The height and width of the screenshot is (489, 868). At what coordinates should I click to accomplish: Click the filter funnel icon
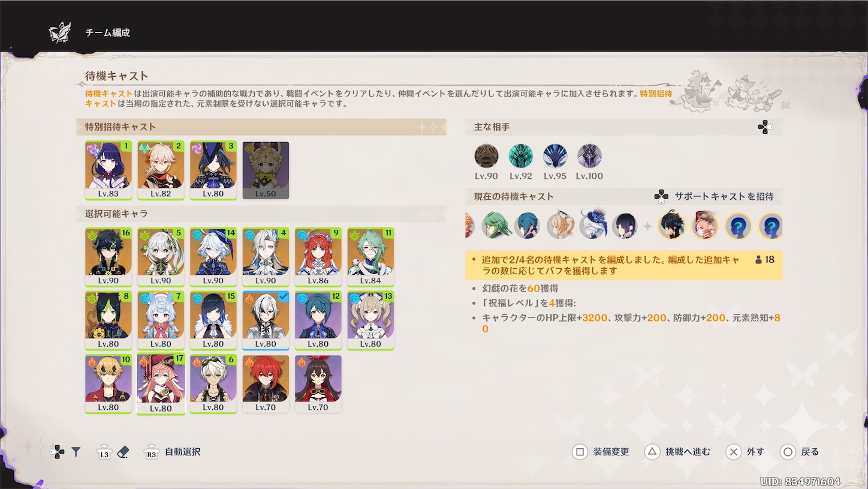click(76, 452)
